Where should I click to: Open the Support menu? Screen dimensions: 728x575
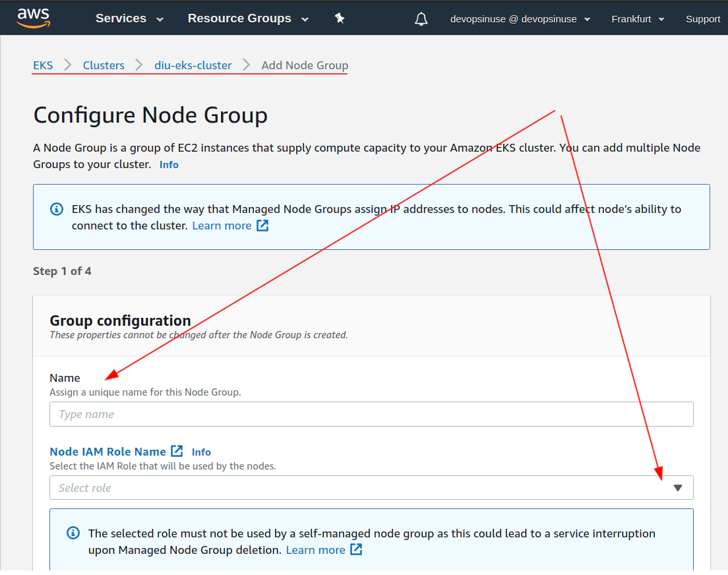click(x=703, y=19)
